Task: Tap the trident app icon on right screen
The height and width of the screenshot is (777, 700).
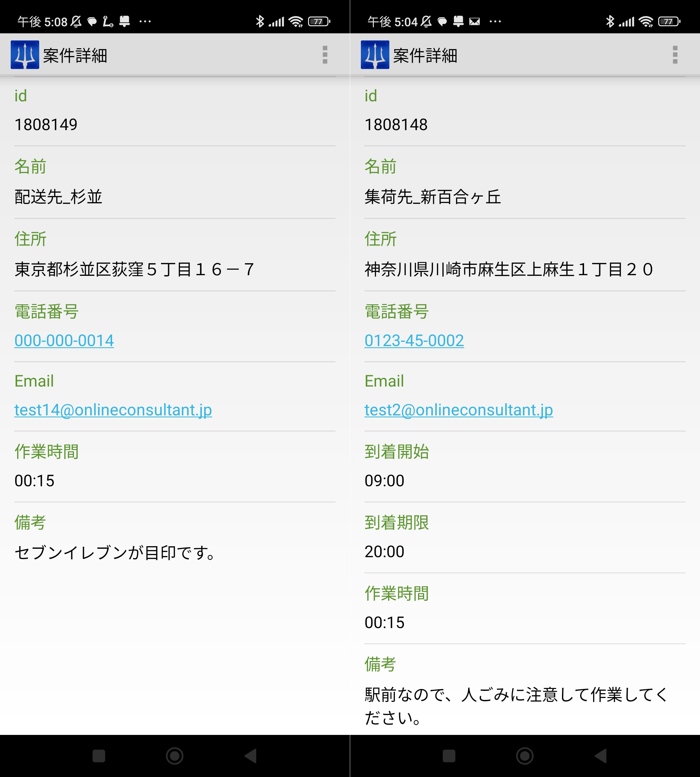Action: pos(374,55)
